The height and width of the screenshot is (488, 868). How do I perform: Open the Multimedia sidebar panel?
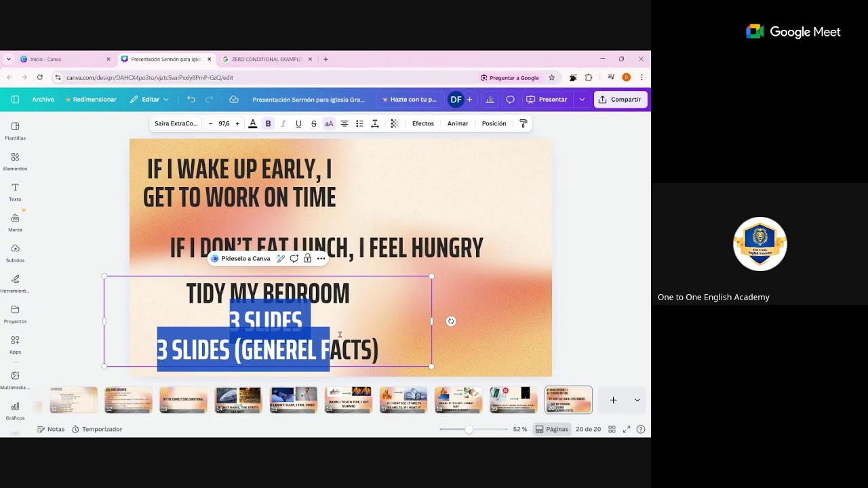15,380
